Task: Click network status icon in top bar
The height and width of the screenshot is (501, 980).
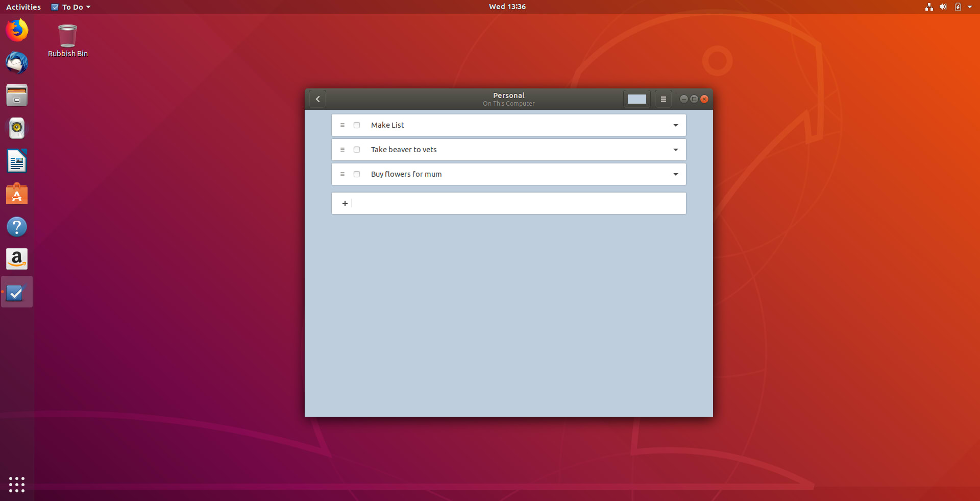Action: pos(929,7)
